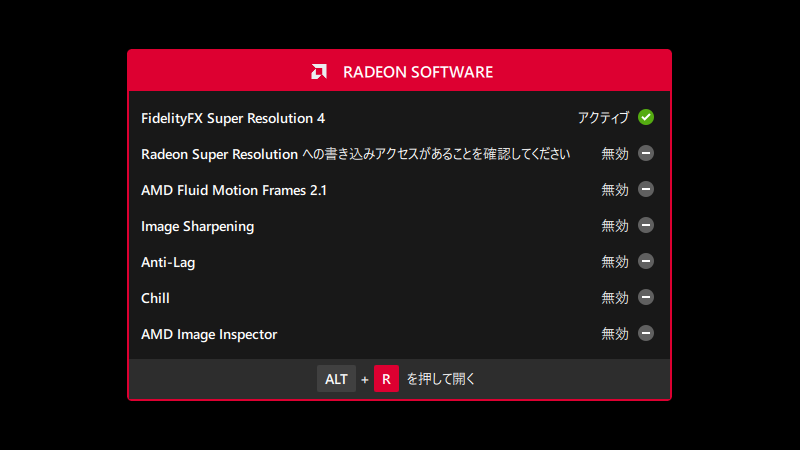Select the FidelityFX Super Resolution 4 label

233,118
